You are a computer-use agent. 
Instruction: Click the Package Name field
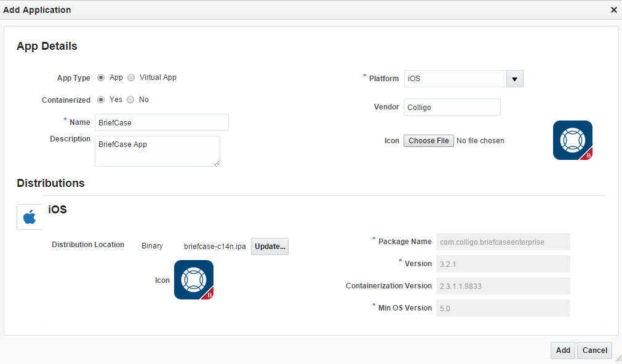503,242
